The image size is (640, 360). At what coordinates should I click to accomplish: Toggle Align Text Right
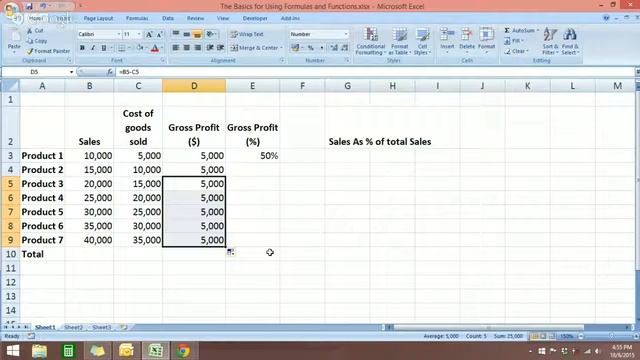[x=197, y=48]
